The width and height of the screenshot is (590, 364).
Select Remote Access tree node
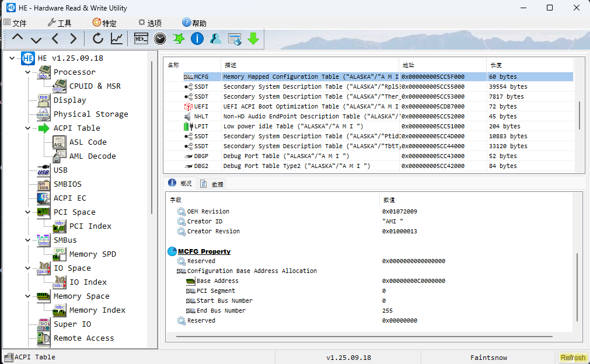(x=83, y=338)
